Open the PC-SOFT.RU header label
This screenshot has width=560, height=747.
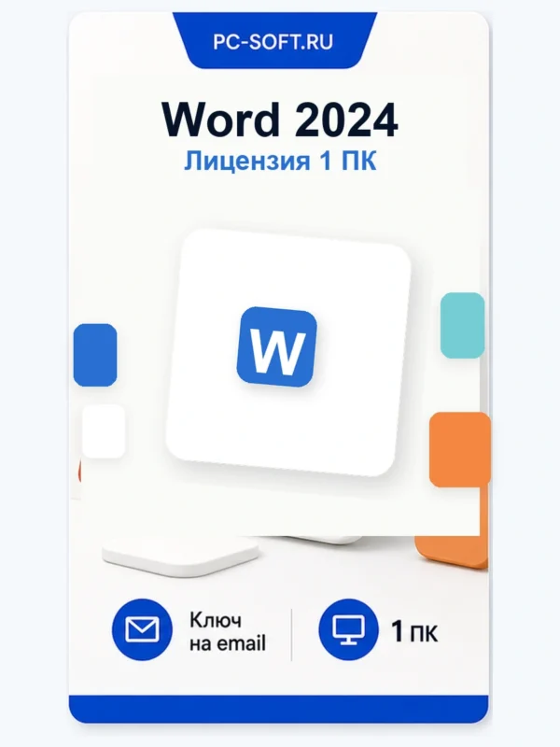coord(273,42)
